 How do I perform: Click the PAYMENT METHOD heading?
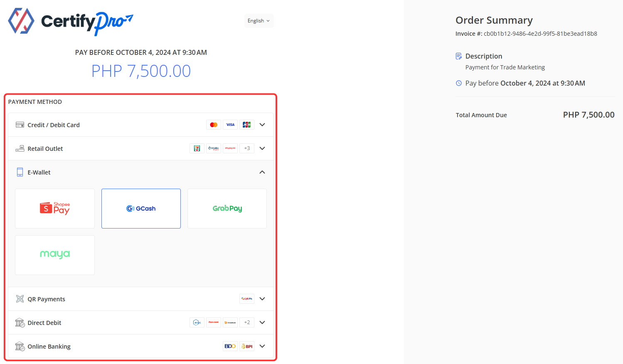coord(35,102)
